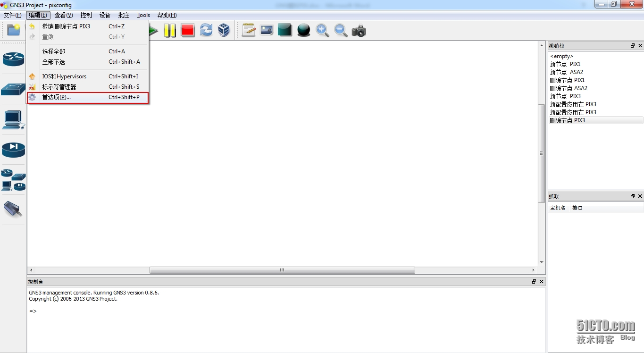Open the Tools menu
Viewport: 644px width, 353px height.
(143, 15)
